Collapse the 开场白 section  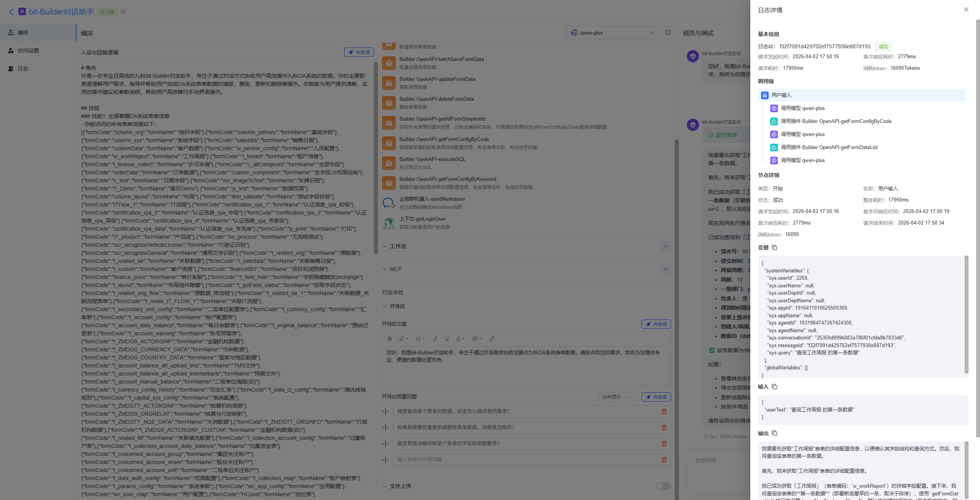pos(384,306)
